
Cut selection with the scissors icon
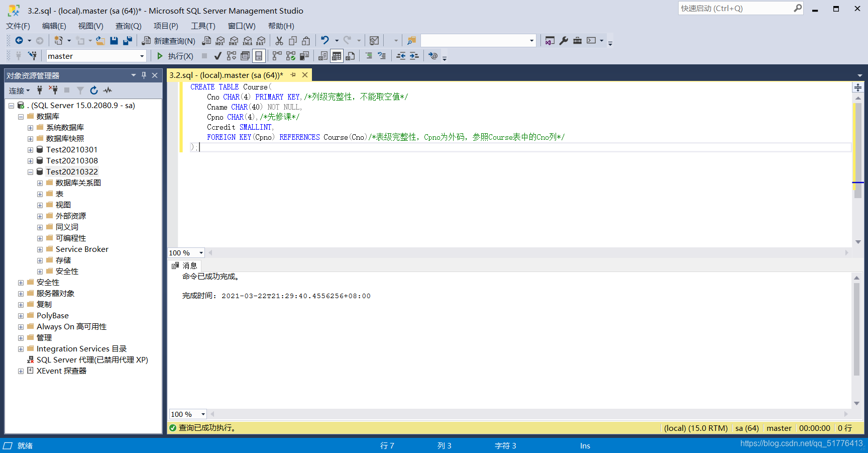(279, 41)
